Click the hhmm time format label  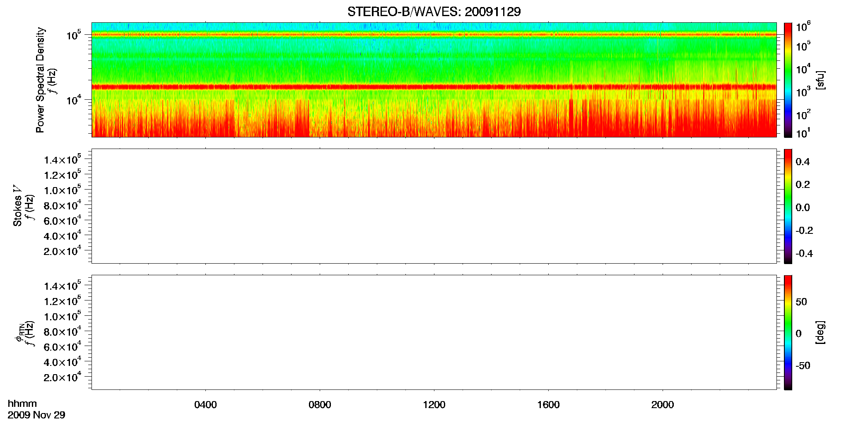(x=22, y=404)
